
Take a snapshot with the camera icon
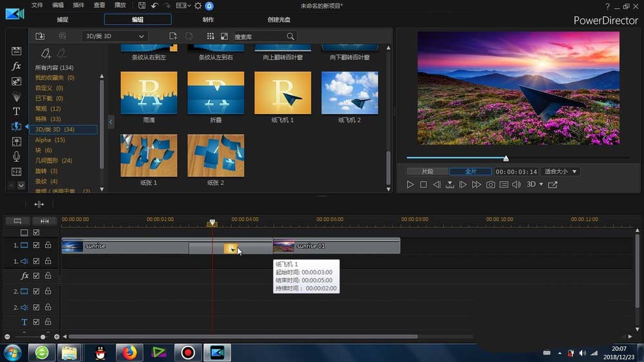(x=490, y=185)
